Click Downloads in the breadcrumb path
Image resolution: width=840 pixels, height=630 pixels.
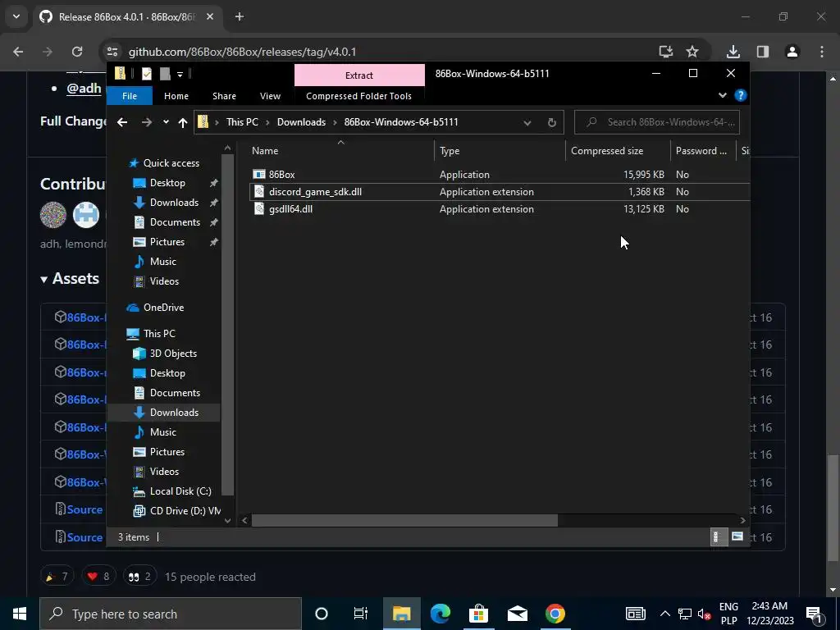[x=301, y=122]
